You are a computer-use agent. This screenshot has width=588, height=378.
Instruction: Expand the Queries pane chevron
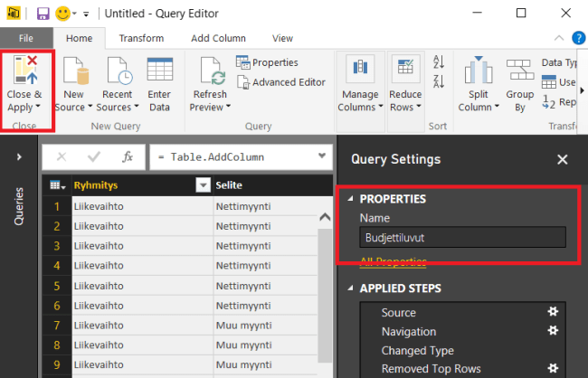coord(20,156)
